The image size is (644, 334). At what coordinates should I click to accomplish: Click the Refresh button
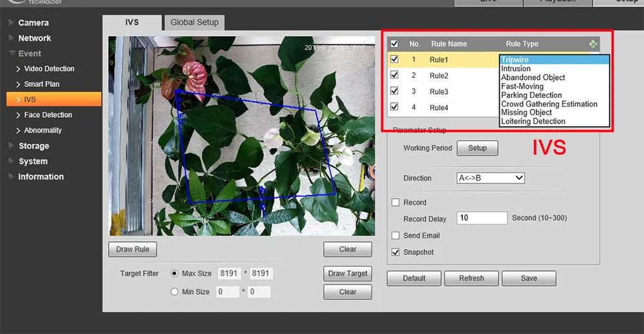[x=471, y=278]
